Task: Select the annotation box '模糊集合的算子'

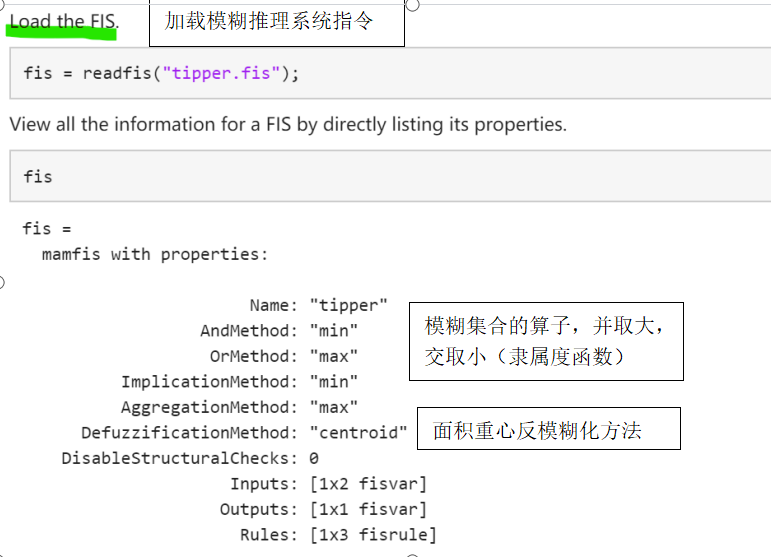Action: (546, 342)
